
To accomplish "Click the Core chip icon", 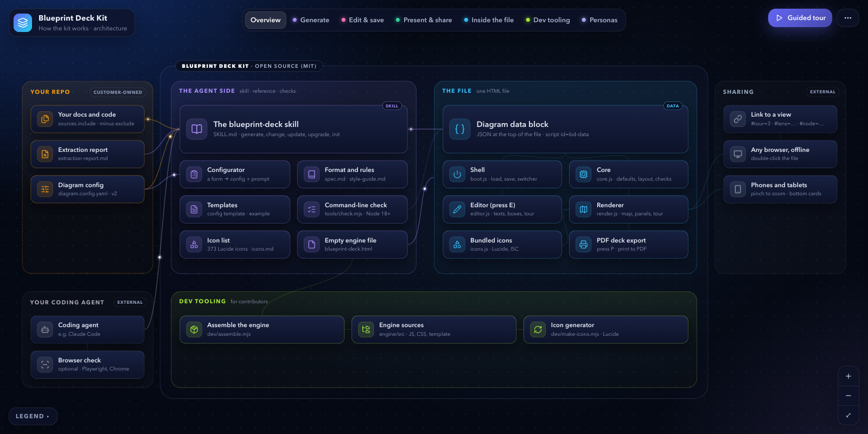I will [584, 174].
